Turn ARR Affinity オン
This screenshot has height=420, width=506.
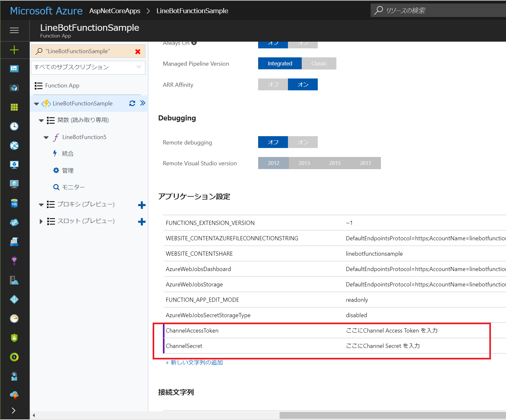[303, 85]
